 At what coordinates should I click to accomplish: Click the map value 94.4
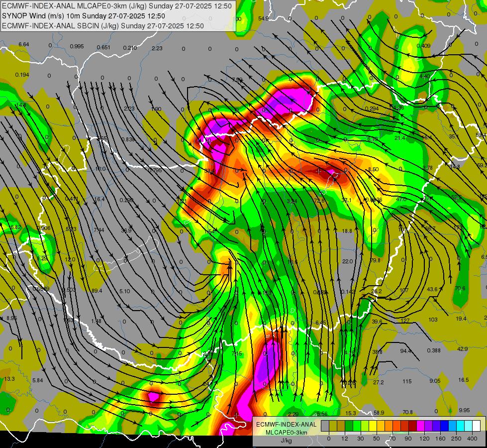[x=405, y=351]
